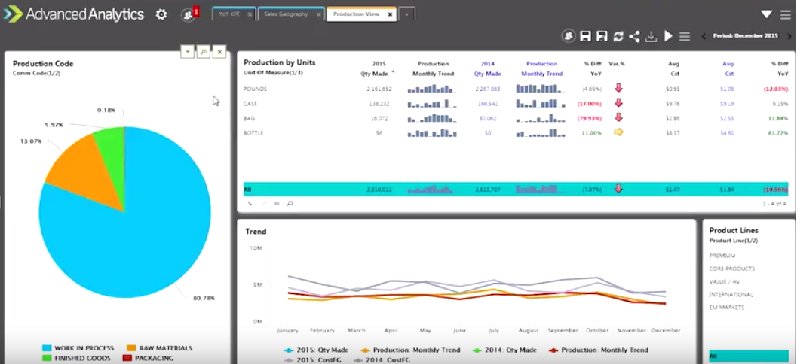Click the search icon below Production by Units table

click(x=290, y=204)
